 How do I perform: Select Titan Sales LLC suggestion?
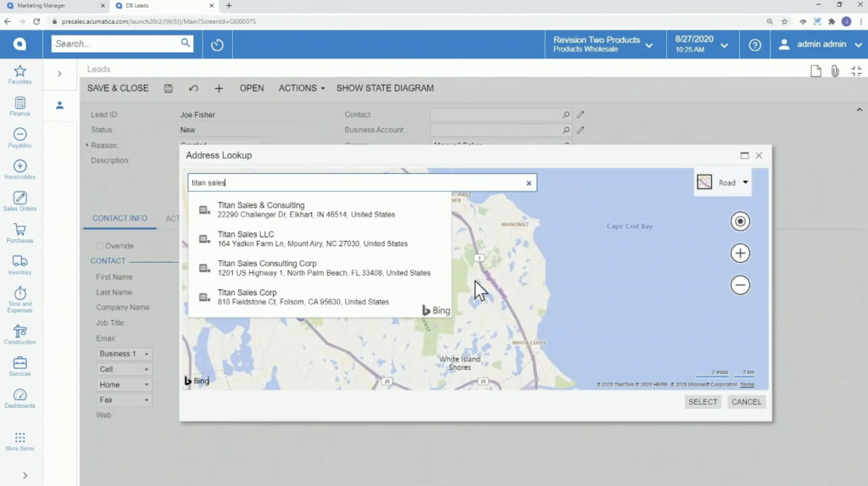coord(320,239)
